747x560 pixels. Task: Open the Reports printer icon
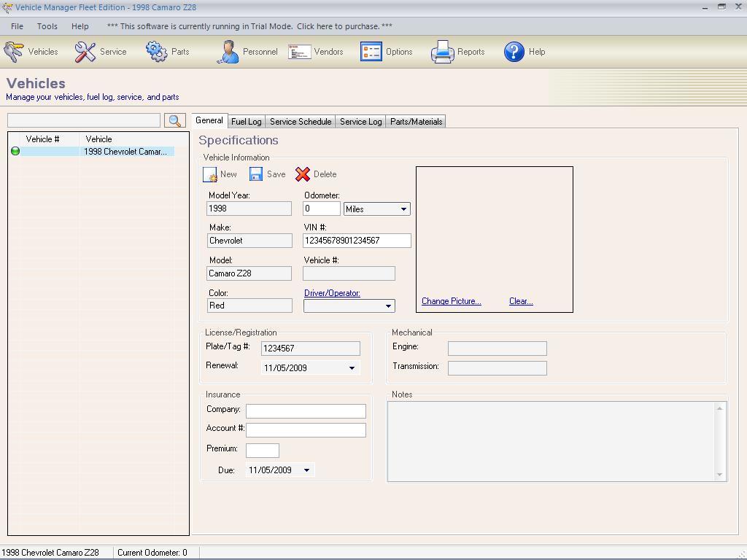coord(441,51)
